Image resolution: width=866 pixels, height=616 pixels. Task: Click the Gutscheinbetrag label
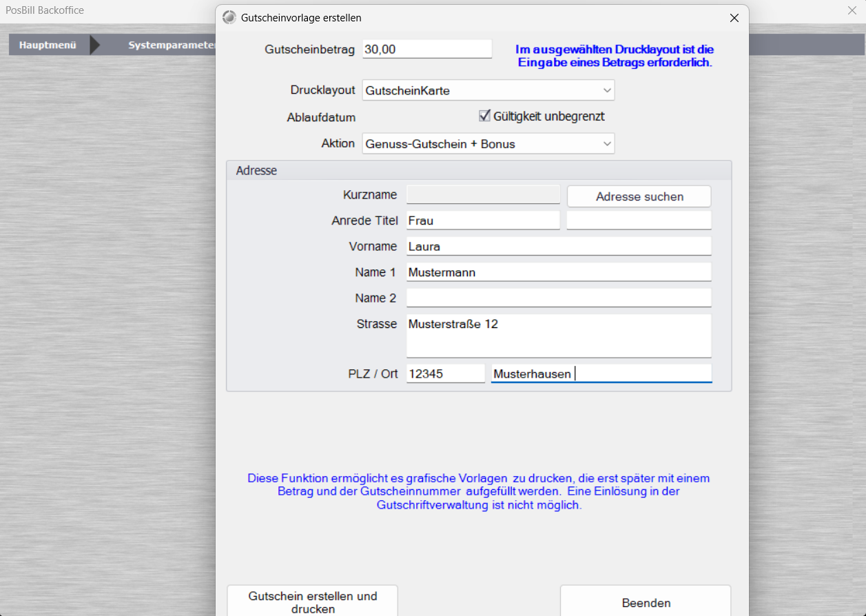[310, 50]
